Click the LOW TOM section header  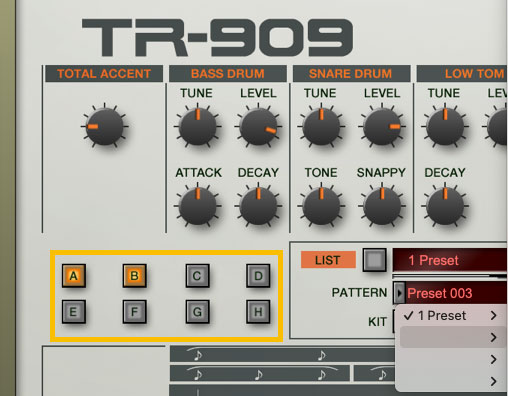point(462,74)
